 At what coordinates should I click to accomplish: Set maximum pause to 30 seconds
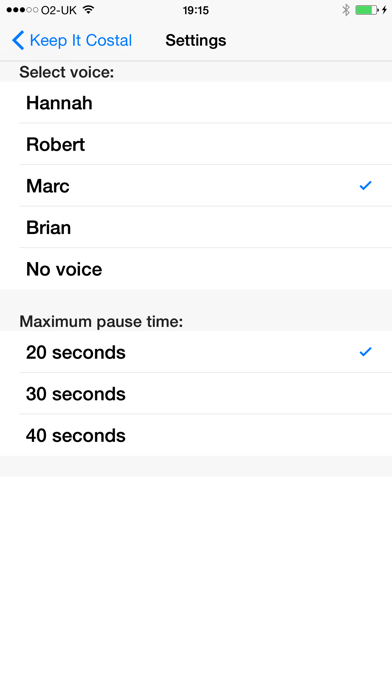[196, 394]
